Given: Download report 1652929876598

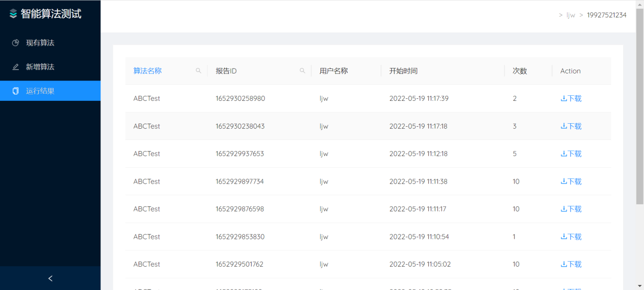Looking at the screenshot, I should coord(571,209).
